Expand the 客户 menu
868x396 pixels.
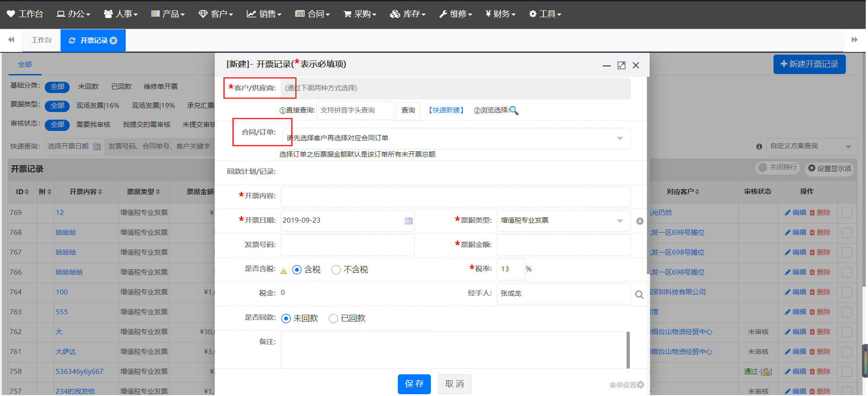click(x=216, y=14)
